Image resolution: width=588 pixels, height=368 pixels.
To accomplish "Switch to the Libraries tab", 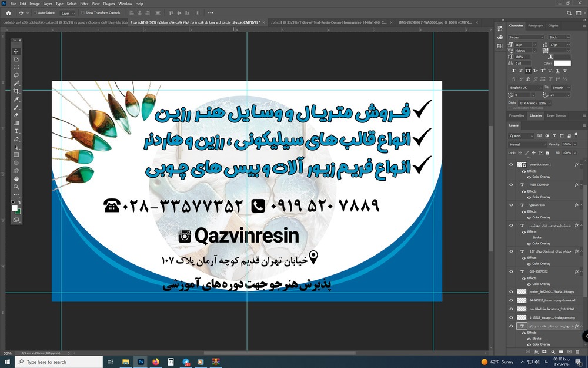I will [x=536, y=115].
